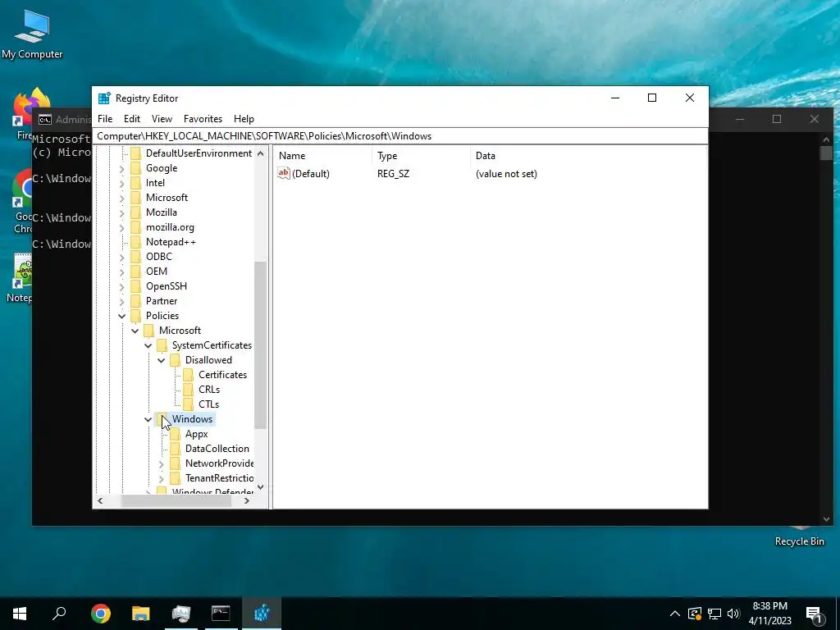Viewport: 840px width, 630px height.
Task: Open the Windows Start menu
Action: click(20, 614)
